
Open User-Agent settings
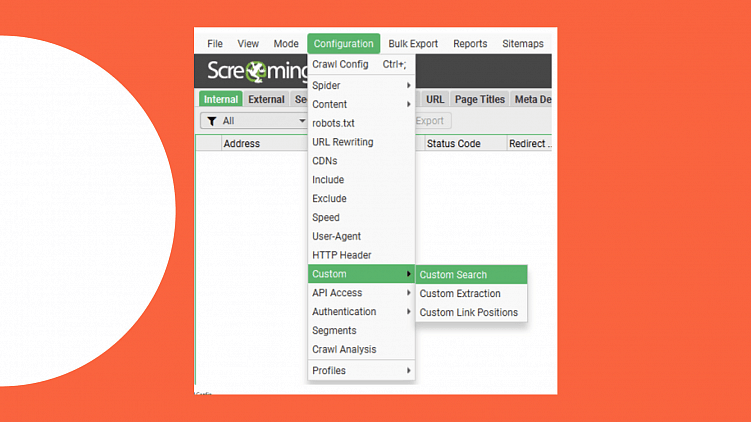361,236
